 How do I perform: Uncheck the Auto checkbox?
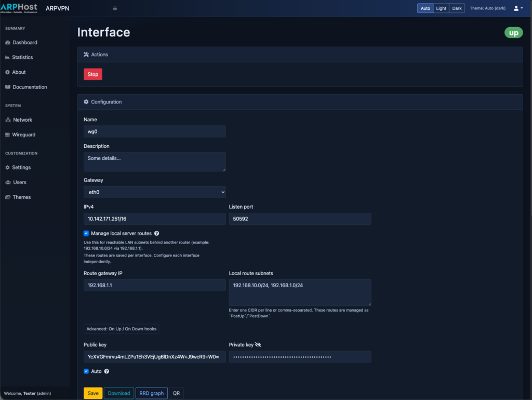(x=86, y=371)
